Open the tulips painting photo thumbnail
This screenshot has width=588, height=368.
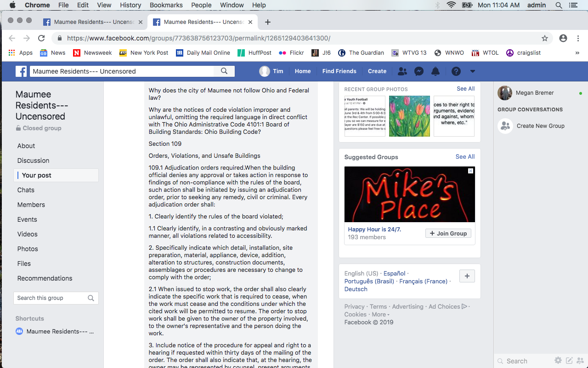point(409,116)
